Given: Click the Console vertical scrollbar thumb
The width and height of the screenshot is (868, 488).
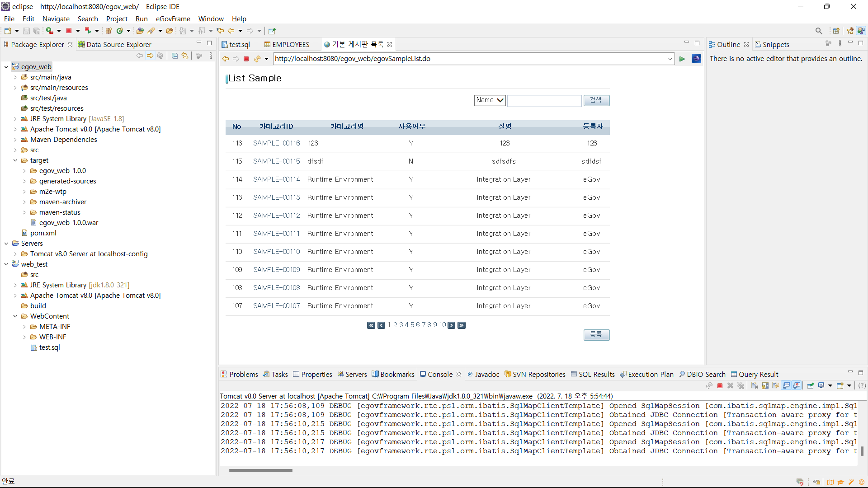Looking at the screenshot, I should point(862,451).
